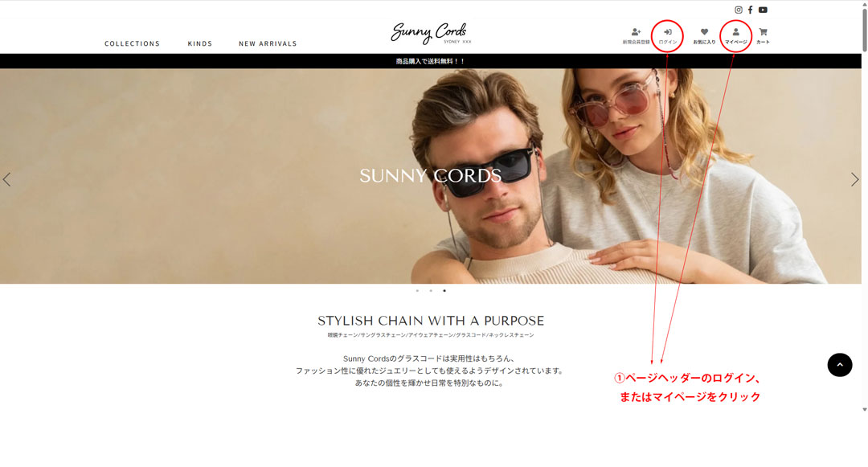Select the second carousel dot
The height and width of the screenshot is (467, 868).
coord(431,290)
